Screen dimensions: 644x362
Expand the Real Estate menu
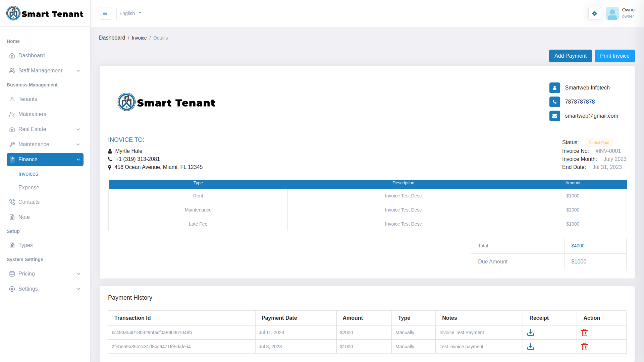click(32, 129)
